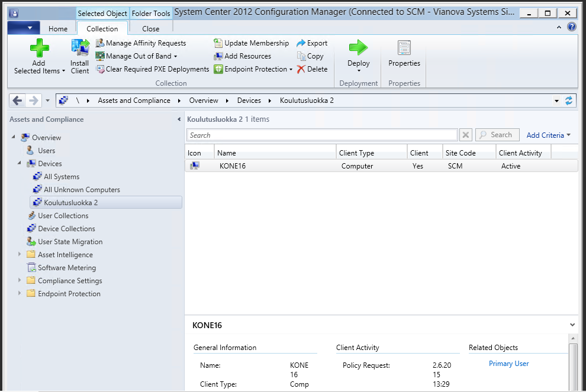586x392 pixels.
Task: Click the KONE16 device icon
Action: tap(195, 166)
